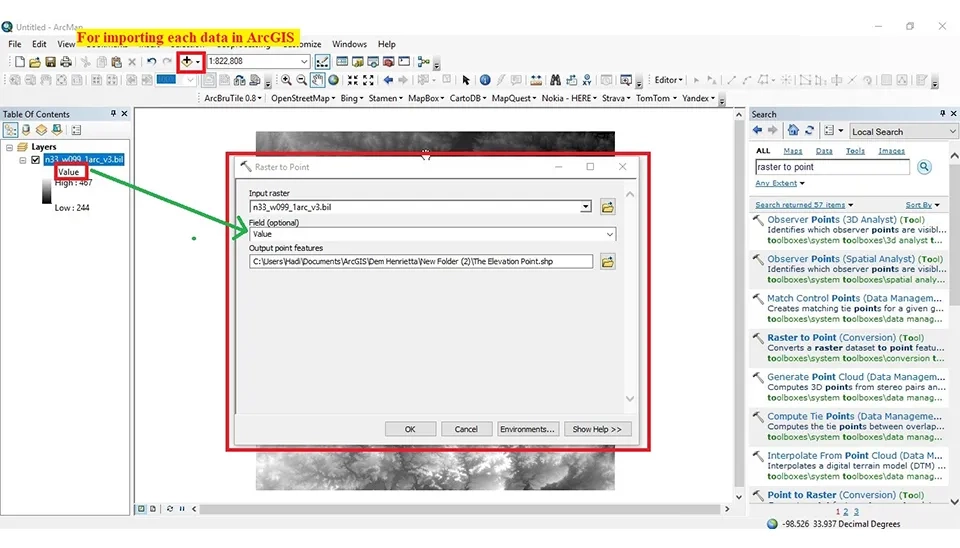Activate the Pan hand tool
The image size is (960, 548).
pos(317,80)
